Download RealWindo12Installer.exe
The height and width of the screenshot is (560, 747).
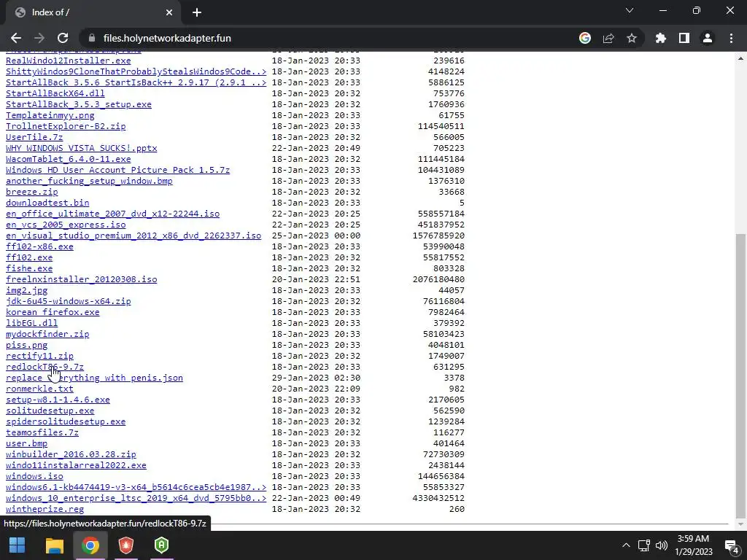68,61
